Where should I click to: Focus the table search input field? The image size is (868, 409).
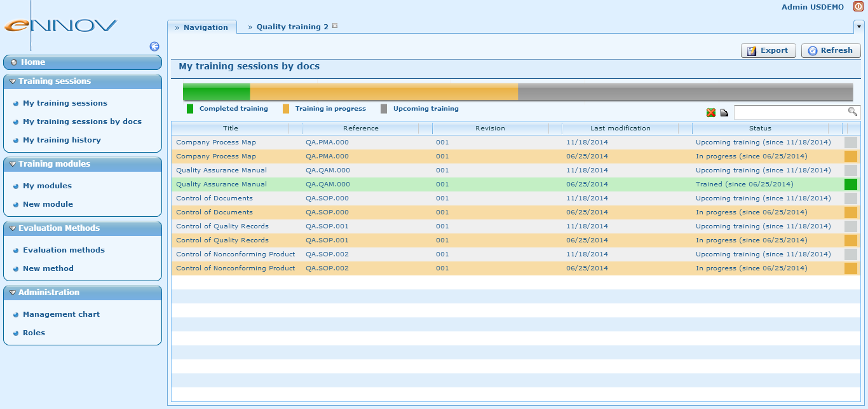click(791, 112)
